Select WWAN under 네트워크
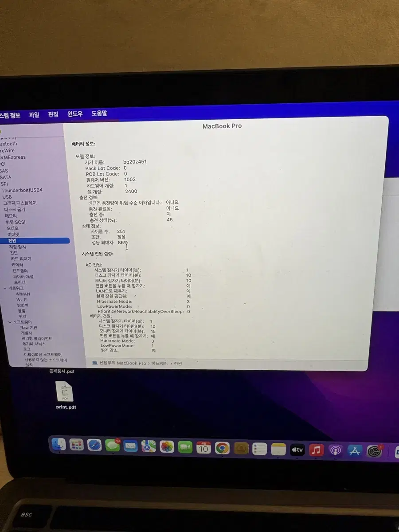Screen dimensions: 399x532 pyautogui.click(x=23, y=294)
